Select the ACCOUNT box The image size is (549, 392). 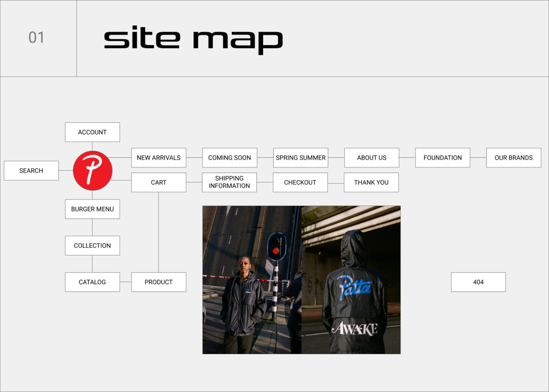[92, 132]
